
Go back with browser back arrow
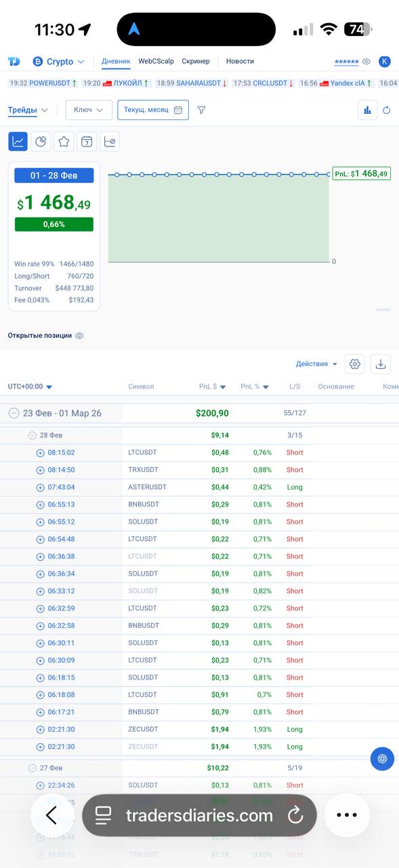(52, 815)
